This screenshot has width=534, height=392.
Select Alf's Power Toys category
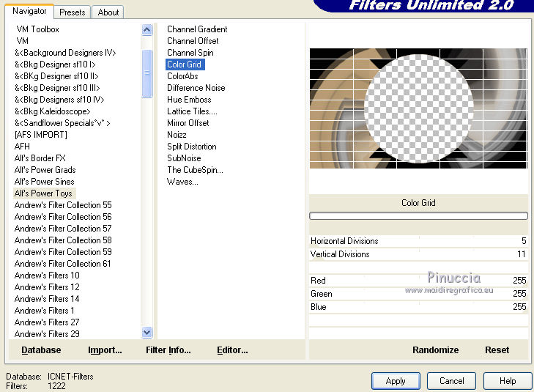coord(44,193)
